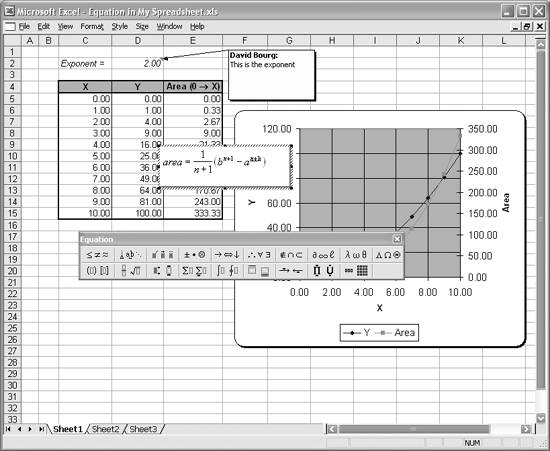Image resolution: width=550 pixels, height=451 pixels.
Task: Close the Equation toolbar
Action: point(397,239)
